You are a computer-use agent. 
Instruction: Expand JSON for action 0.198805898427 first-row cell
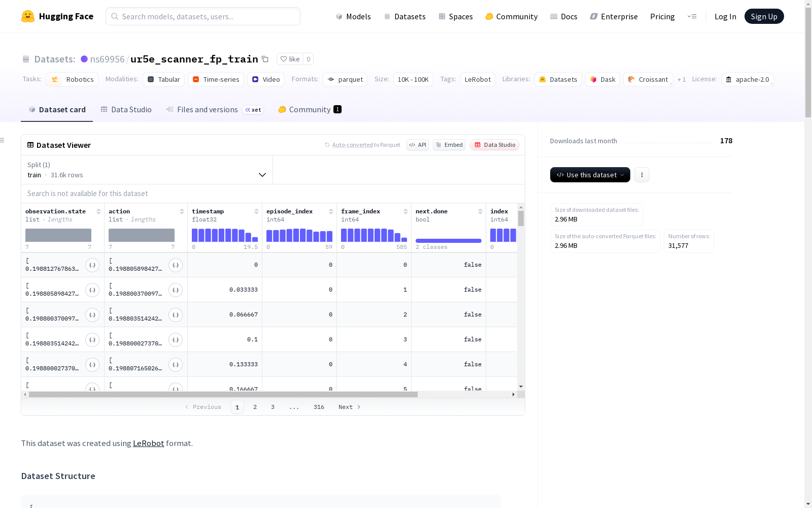click(x=176, y=265)
